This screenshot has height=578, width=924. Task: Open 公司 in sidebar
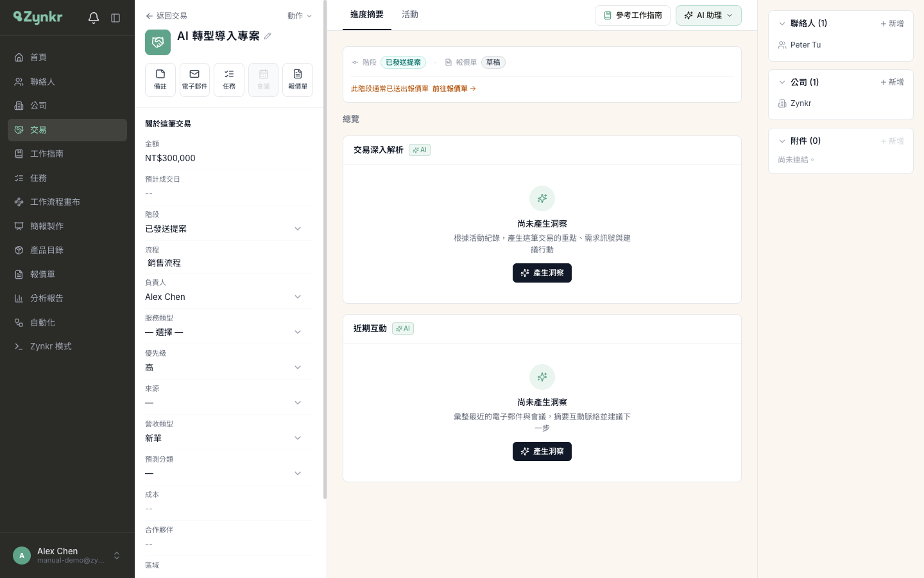(67, 105)
